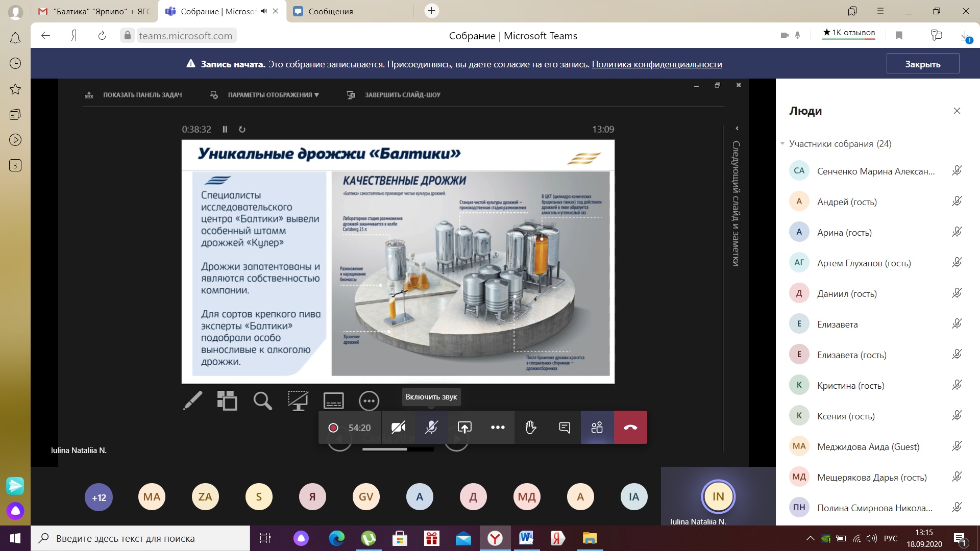
Task: Select participant Ксения (гость)
Action: (x=875, y=416)
